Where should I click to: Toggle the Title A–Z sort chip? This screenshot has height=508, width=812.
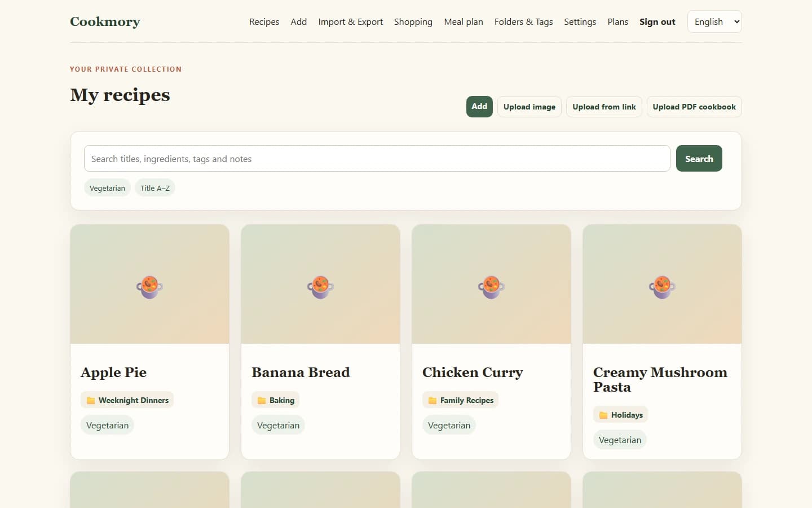tap(155, 188)
